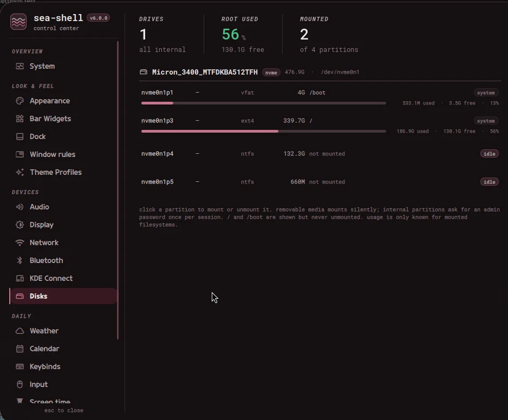Click the system badge on nvme0n1p3

(x=486, y=121)
